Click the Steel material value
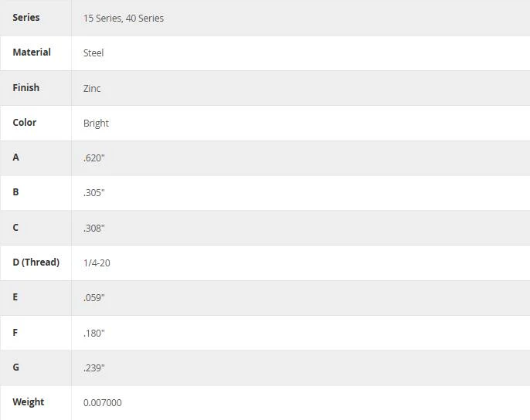Viewport: 530px width, 420px height. tap(93, 53)
